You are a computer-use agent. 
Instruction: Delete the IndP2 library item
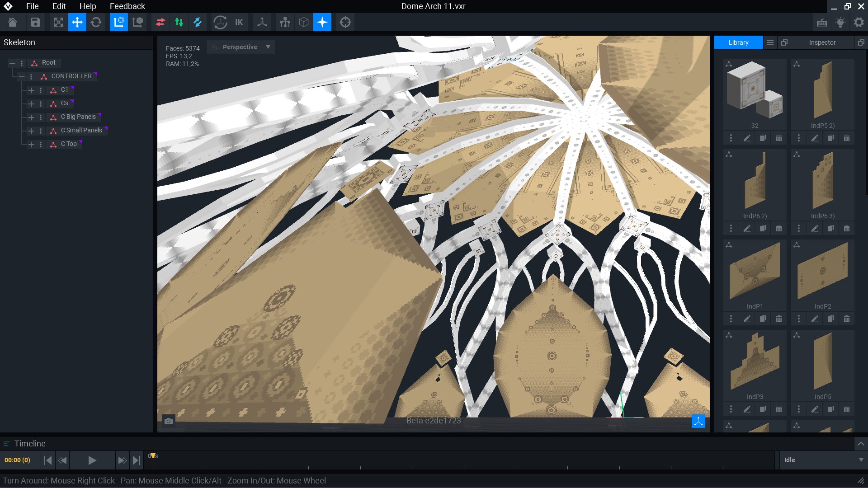pyautogui.click(x=846, y=319)
